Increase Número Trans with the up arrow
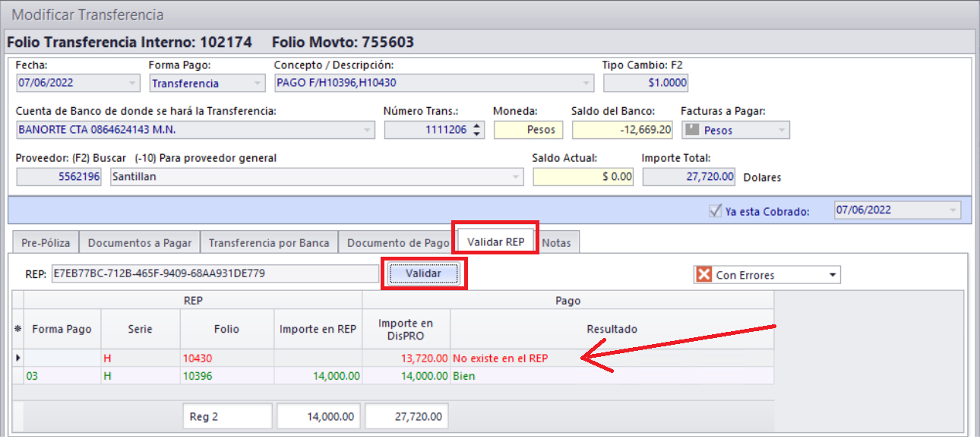This screenshot has height=439, width=980. coord(476,126)
